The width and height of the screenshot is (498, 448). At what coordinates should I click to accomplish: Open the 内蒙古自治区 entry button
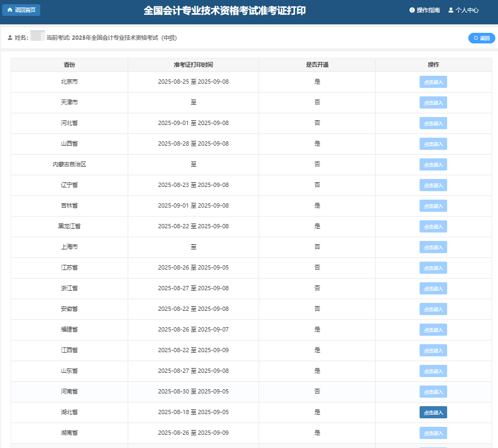433,164
